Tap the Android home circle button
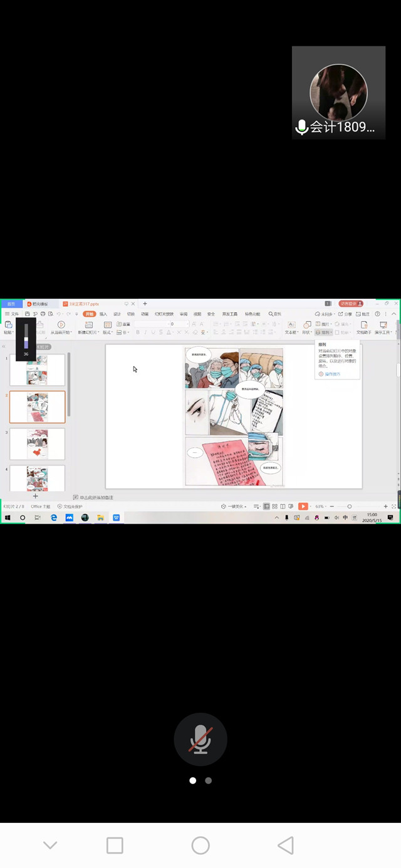401x868 pixels. coord(200,845)
